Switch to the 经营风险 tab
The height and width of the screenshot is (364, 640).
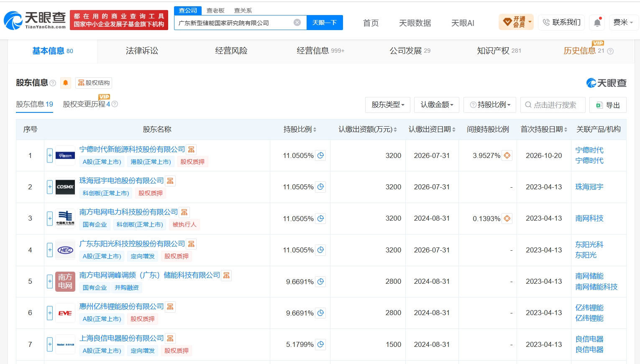[231, 51]
